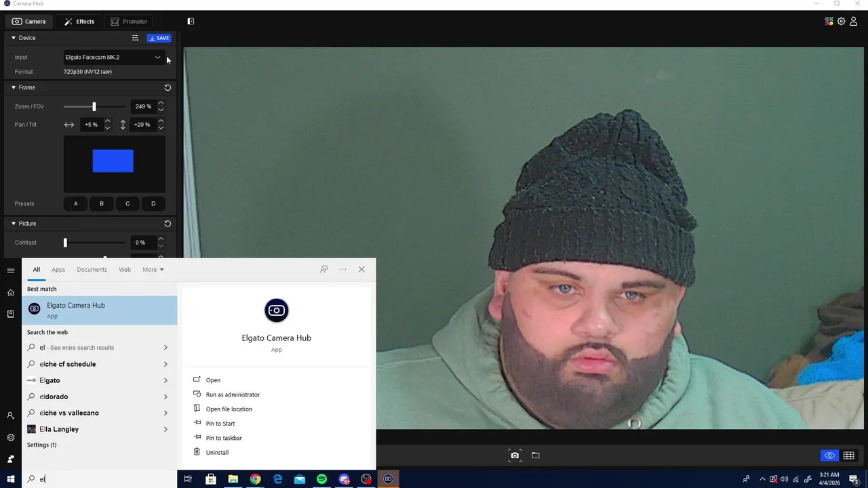Open the colorful marketplace icon top right
868x488 pixels.
click(829, 22)
